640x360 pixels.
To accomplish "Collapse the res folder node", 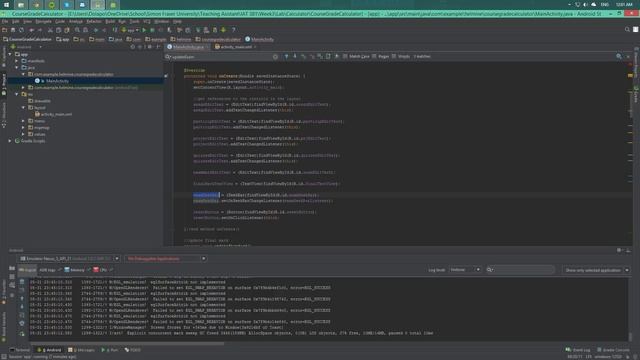I will 17,94.
